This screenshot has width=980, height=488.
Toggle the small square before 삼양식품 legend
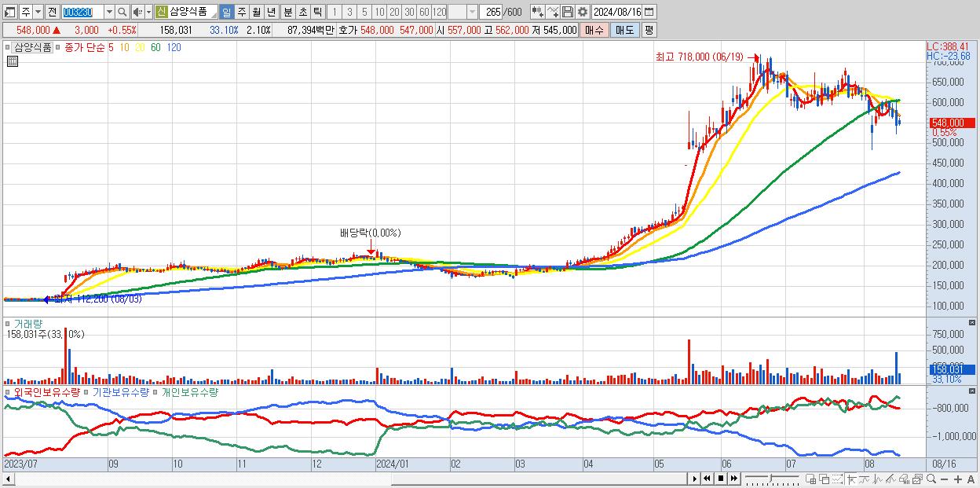pos(7,48)
